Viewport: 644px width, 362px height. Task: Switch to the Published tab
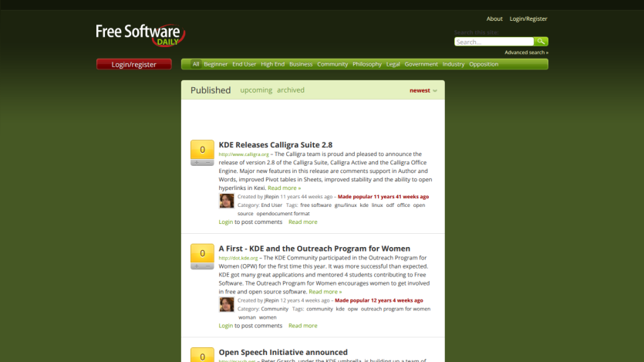pyautogui.click(x=211, y=90)
